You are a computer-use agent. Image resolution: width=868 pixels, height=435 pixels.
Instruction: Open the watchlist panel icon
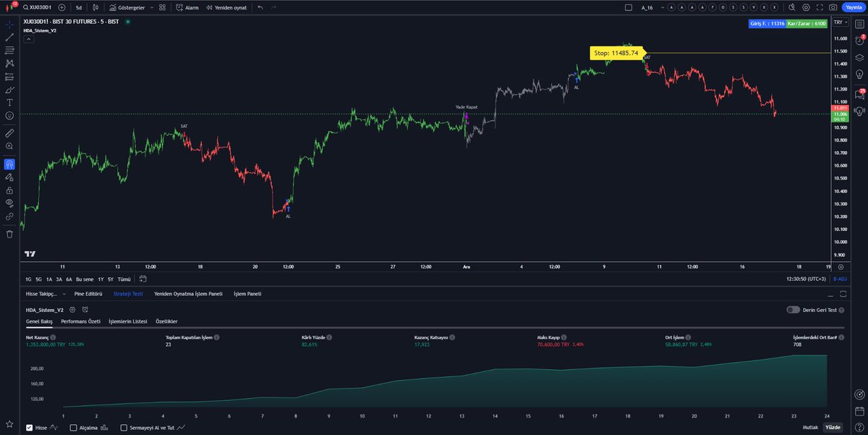[859, 24]
